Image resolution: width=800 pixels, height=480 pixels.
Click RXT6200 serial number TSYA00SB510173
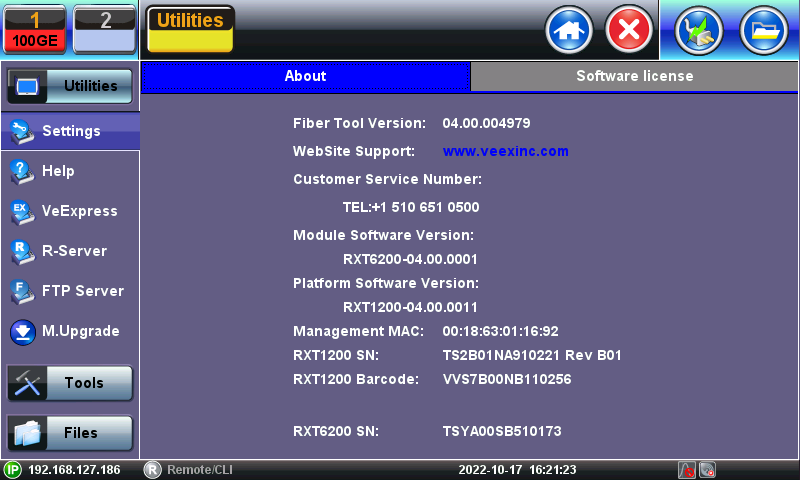pyautogui.click(x=502, y=431)
